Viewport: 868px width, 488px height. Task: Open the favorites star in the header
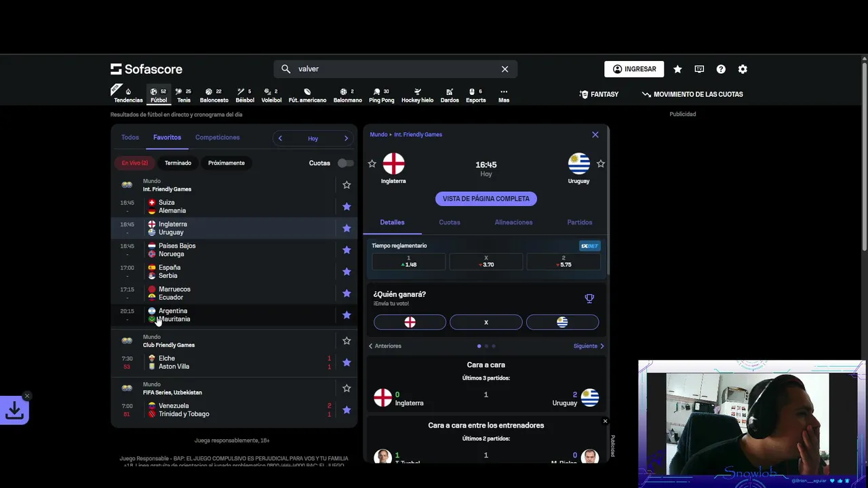[x=677, y=69]
